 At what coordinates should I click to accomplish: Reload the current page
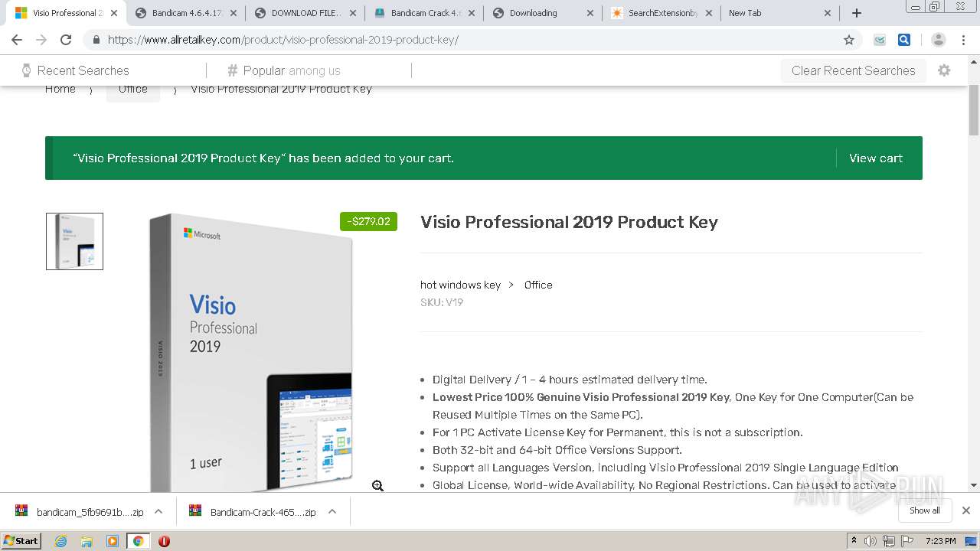66,40
